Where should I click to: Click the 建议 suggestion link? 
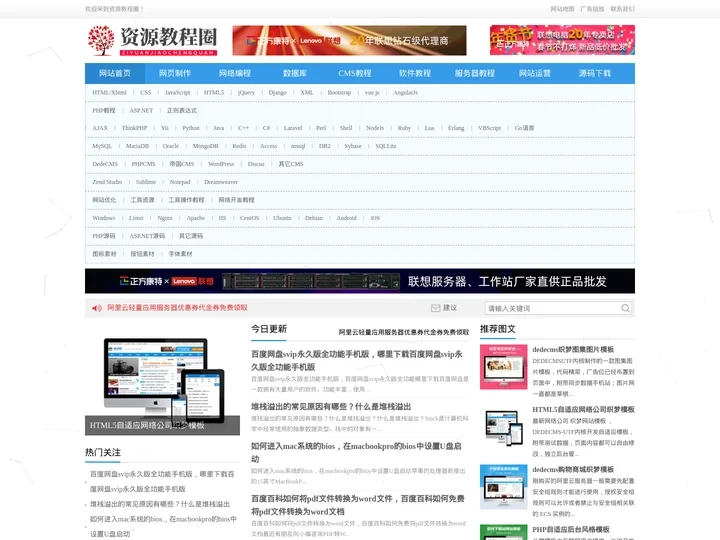pyautogui.click(x=450, y=308)
